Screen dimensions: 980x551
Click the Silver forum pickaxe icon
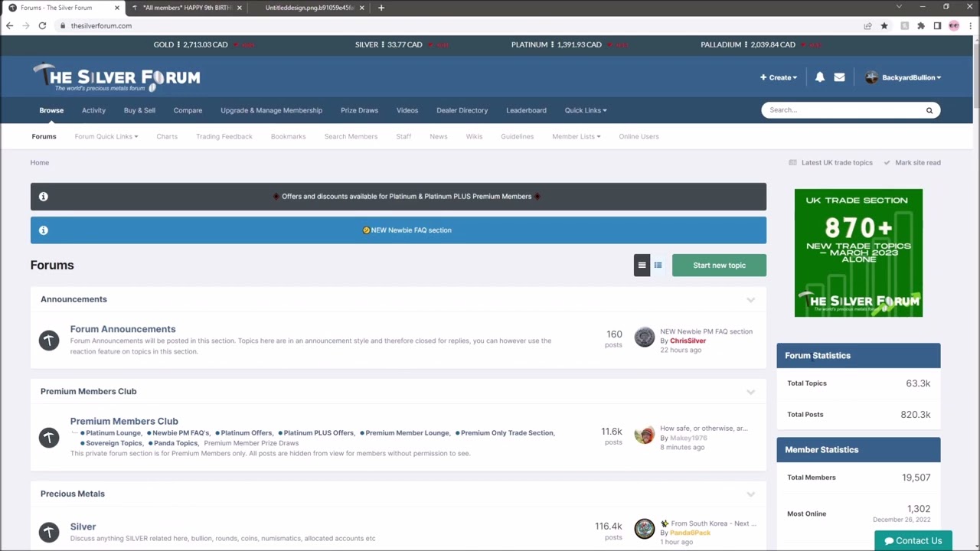tap(49, 532)
